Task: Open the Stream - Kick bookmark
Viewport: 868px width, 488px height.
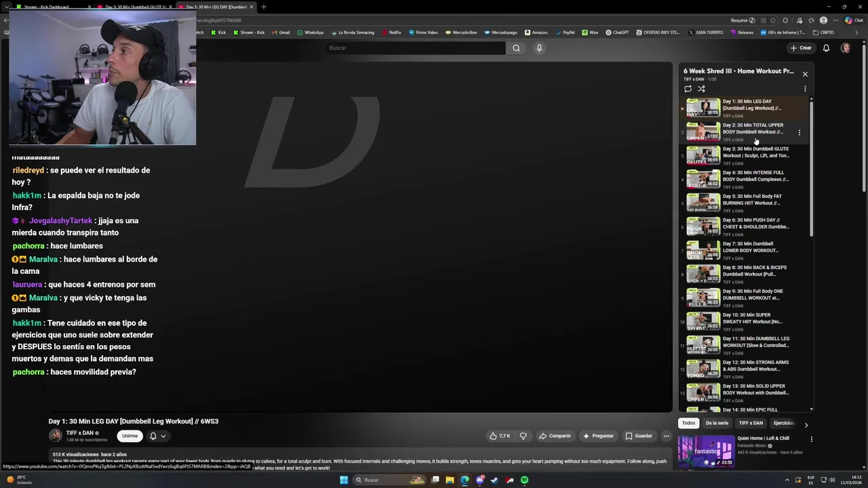Action: (249, 33)
